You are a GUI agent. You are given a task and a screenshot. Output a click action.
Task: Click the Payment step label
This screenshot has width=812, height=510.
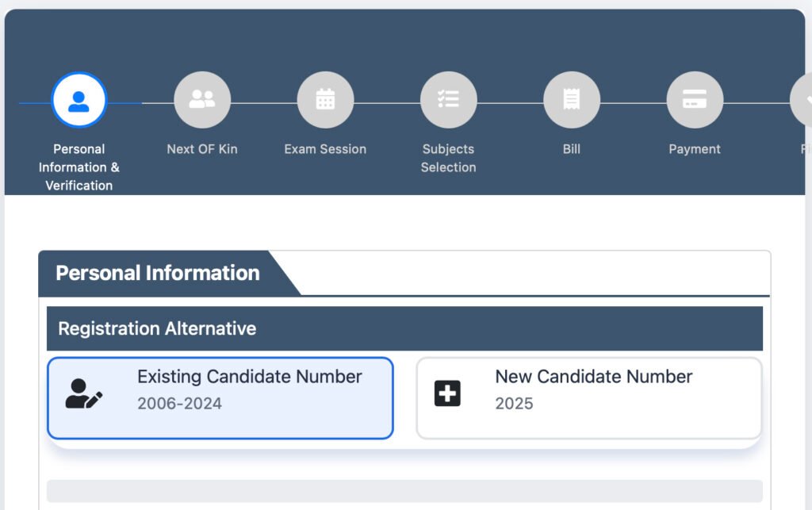[695, 149]
